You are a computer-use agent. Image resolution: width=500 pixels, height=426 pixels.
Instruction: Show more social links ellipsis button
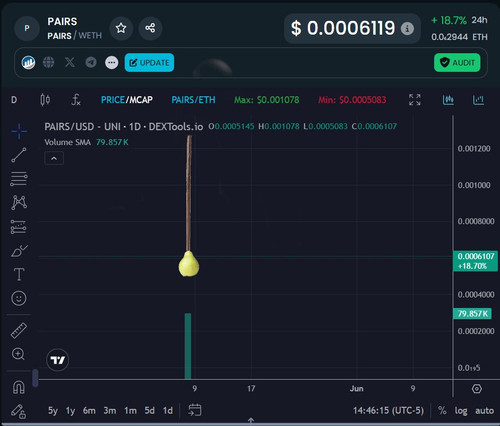[x=112, y=62]
